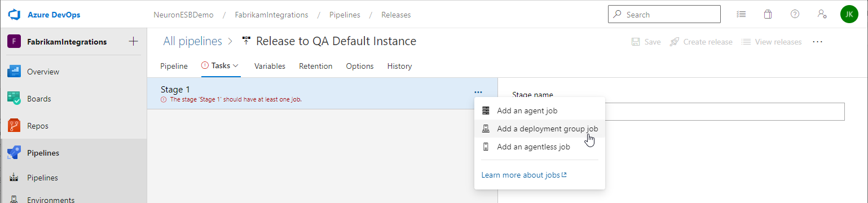868x203 pixels.
Task: Expand the Tasks tab dropdown arrow
Action: tap(236, 66)
